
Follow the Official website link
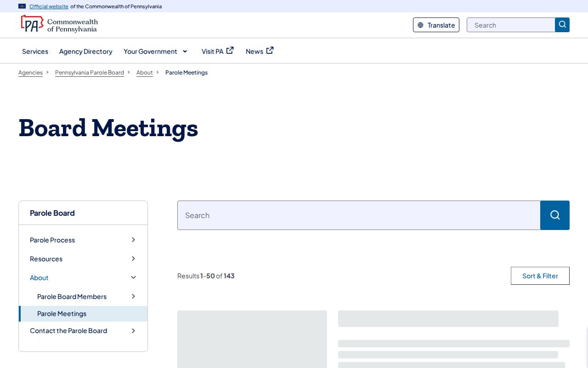[x=49, y=6]
